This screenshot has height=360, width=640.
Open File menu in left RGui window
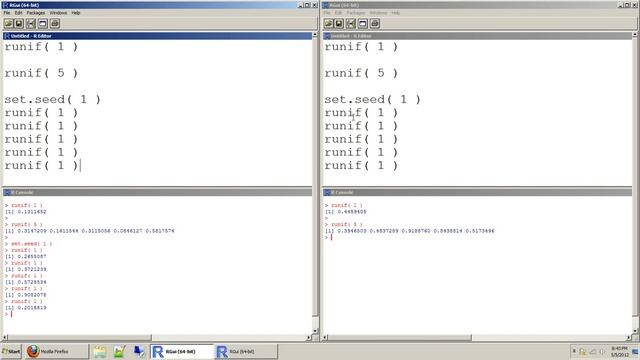click(7, 13)
